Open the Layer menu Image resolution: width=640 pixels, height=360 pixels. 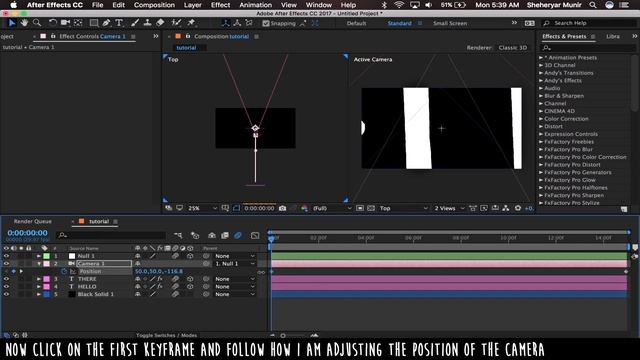click(193, 5)
